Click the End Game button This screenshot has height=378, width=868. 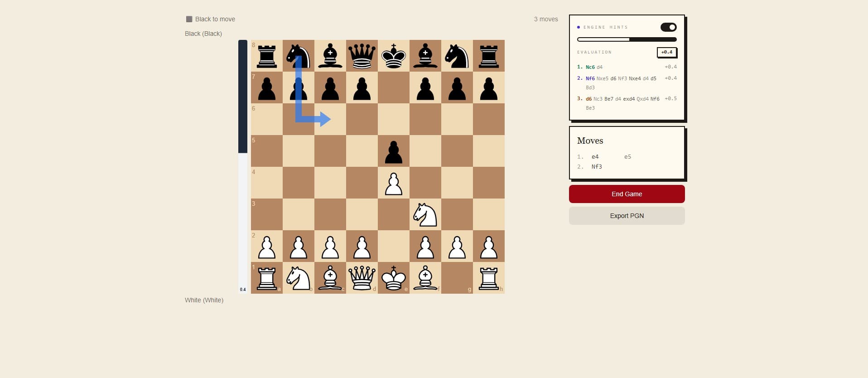[627, 194]
